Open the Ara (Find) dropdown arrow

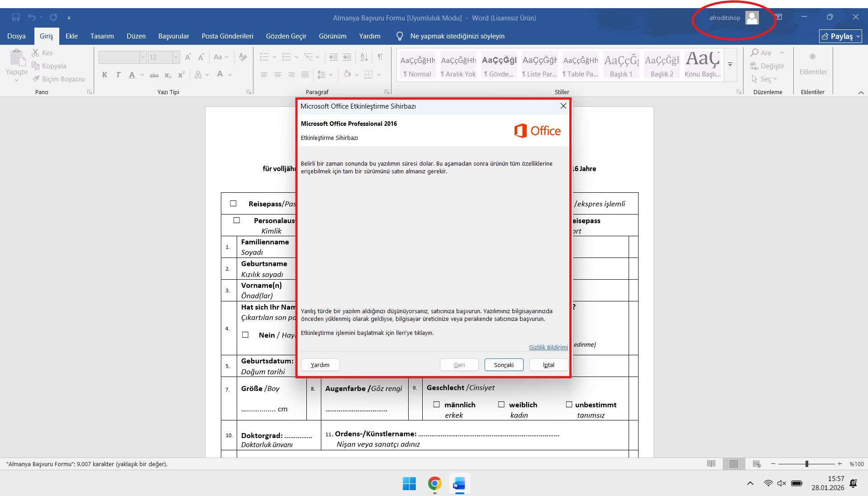[782, 53]
